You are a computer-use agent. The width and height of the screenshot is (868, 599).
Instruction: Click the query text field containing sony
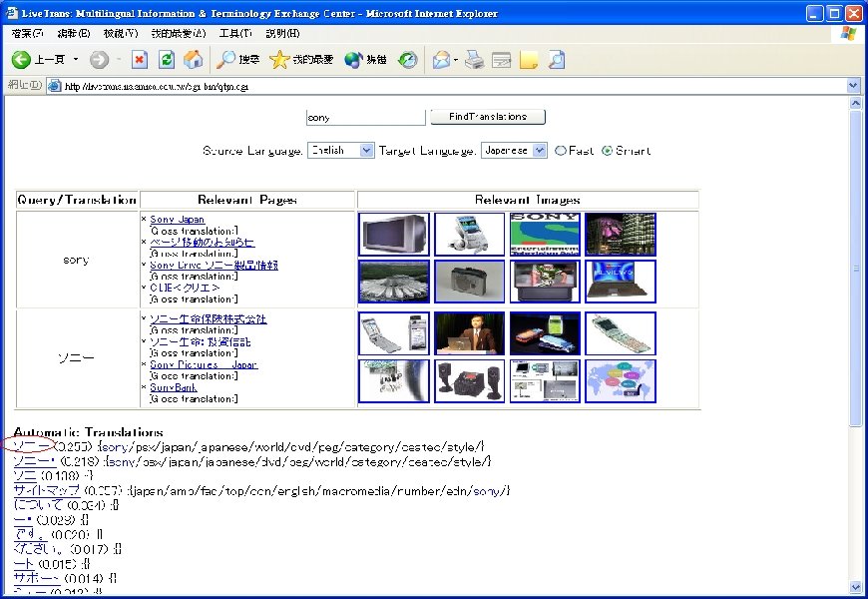coord(365,117)
